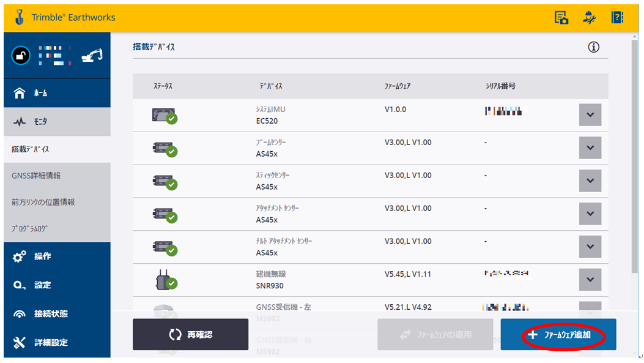Click the システムIMU EC520 status icon
This screenshot has width=644, height=363.
click(165, 115)
